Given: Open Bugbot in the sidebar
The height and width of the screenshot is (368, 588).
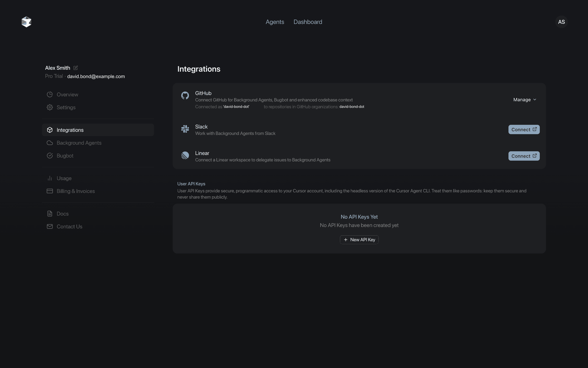Looking at the screenshot, I should pos(98,156).
